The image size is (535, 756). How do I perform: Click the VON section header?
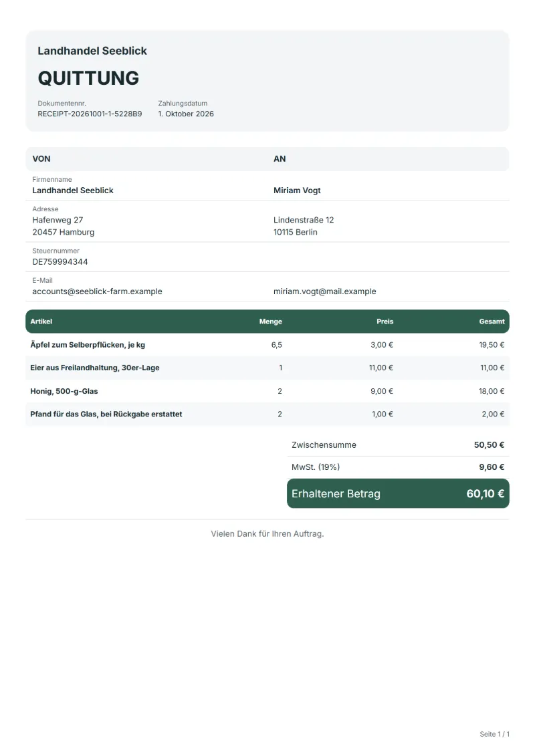pyautogui.click(x=41, y=158)
